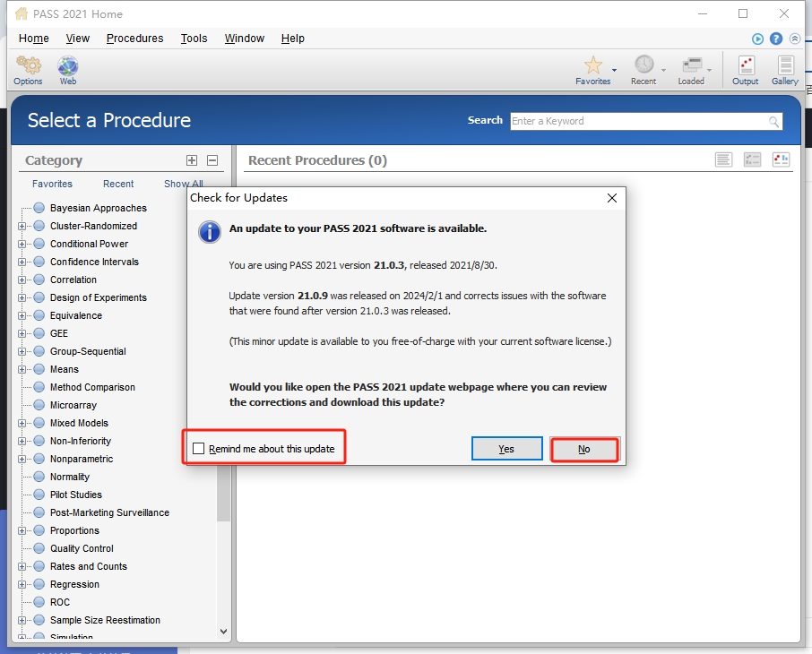Collapse all categories with minus icon

click(x=212, y=160)
